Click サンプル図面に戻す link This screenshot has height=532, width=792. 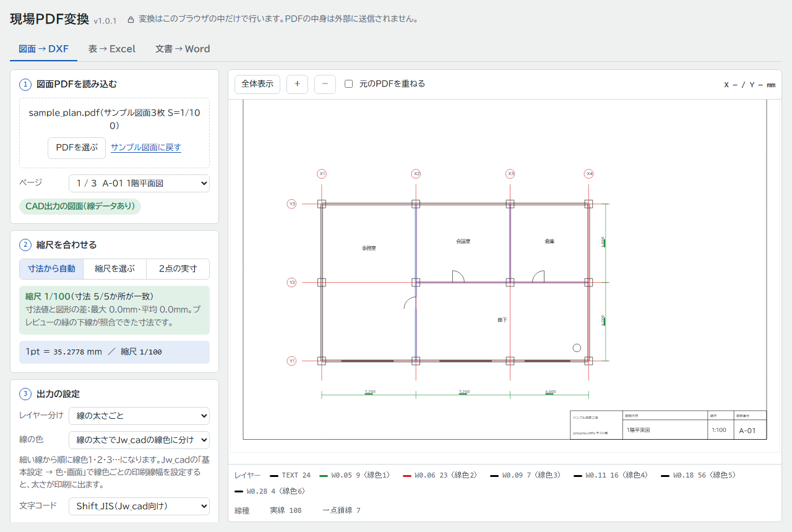(x=146, y=148)
